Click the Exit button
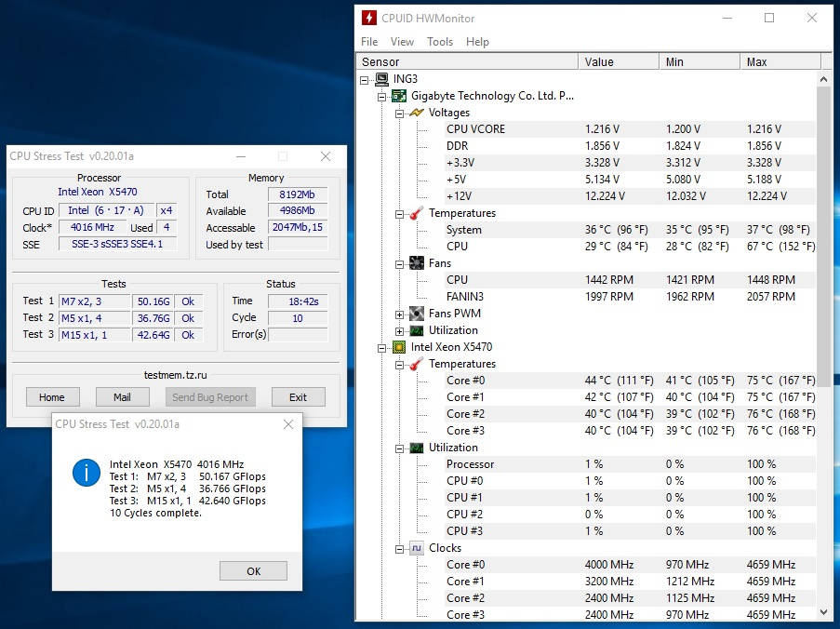 point(298,397)
